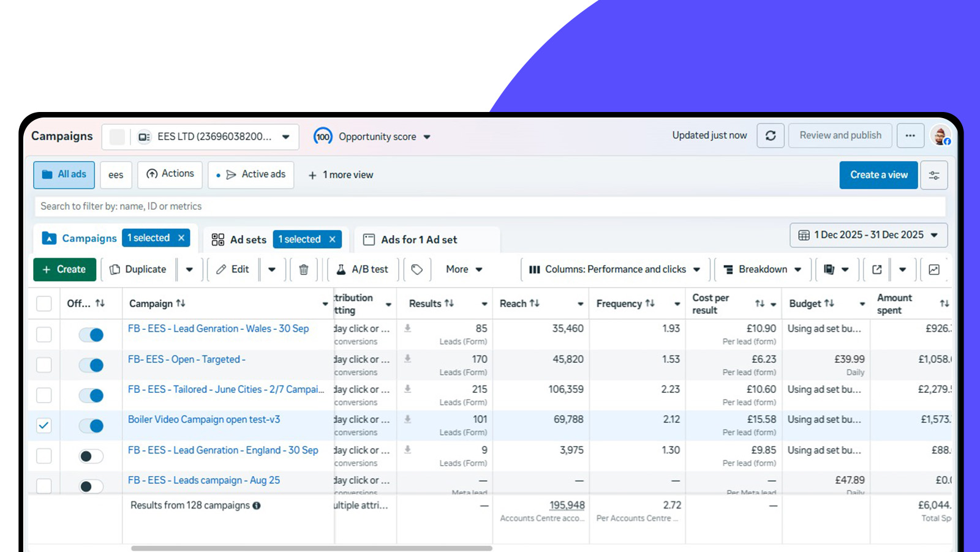
Task: Click the export share icon
Action: pos(876,270)
